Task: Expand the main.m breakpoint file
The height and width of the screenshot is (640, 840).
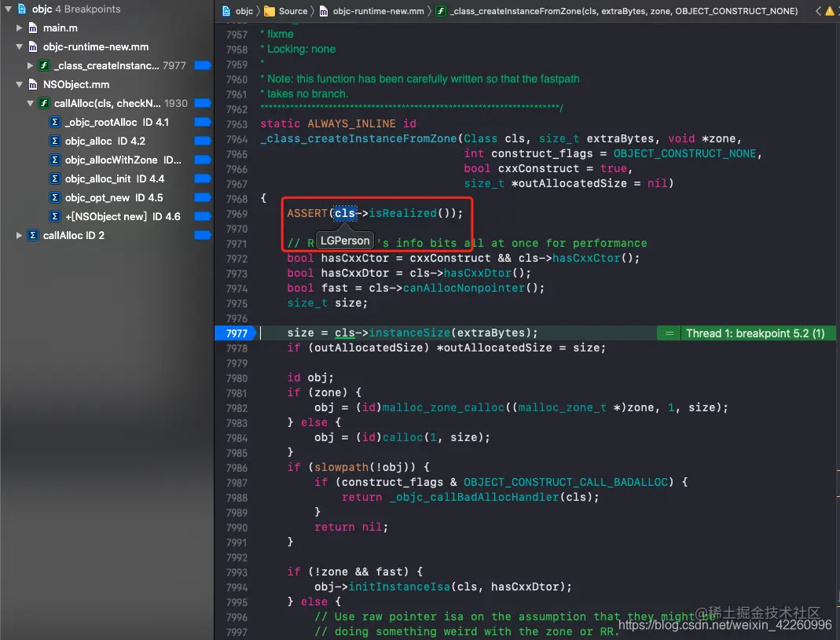Action: 20,28
